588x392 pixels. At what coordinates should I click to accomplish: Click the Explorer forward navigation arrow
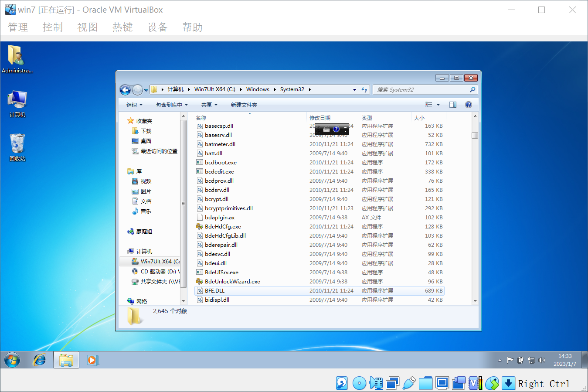coord(137,90)
